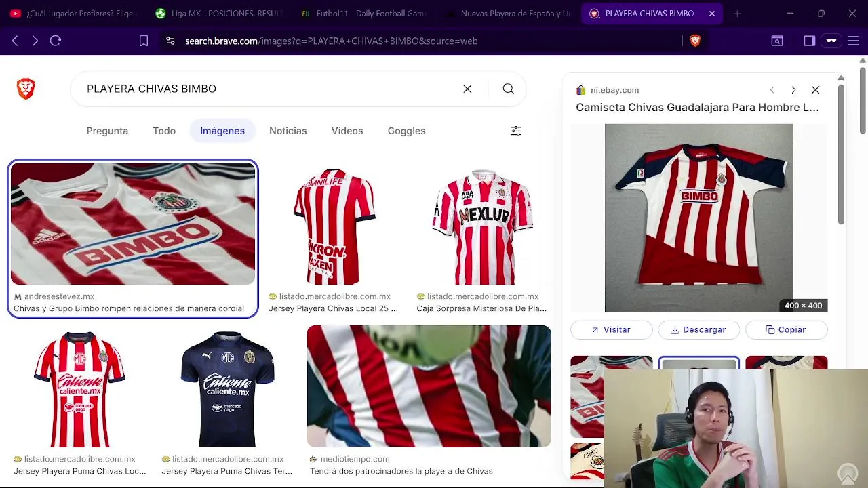
Task: Open 'Tendrá dos patrocinadores la playera de Chivas'
Action: [x=401, y=471]
